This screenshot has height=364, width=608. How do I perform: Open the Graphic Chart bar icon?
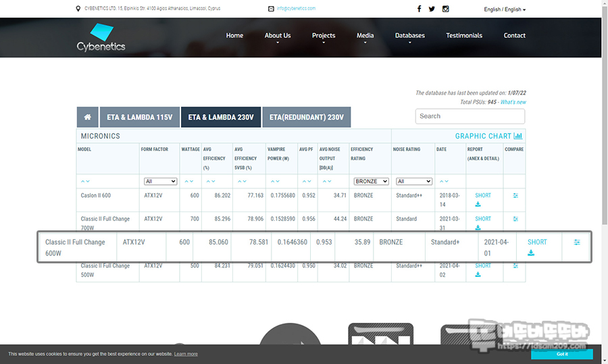coord(518,136)
